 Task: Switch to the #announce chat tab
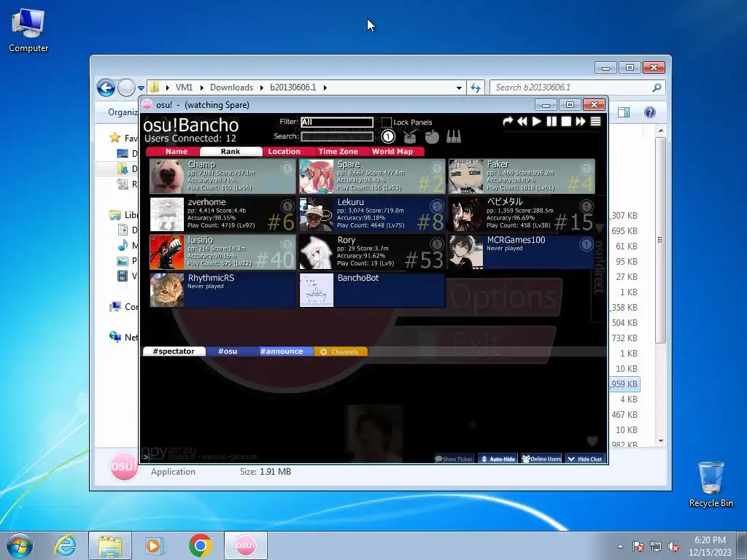(282, 351)
